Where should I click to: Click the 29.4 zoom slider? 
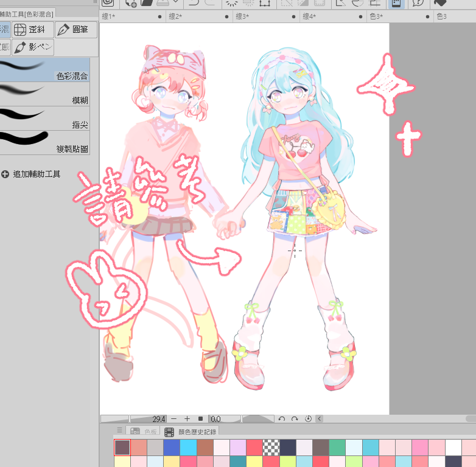[133, 419]
